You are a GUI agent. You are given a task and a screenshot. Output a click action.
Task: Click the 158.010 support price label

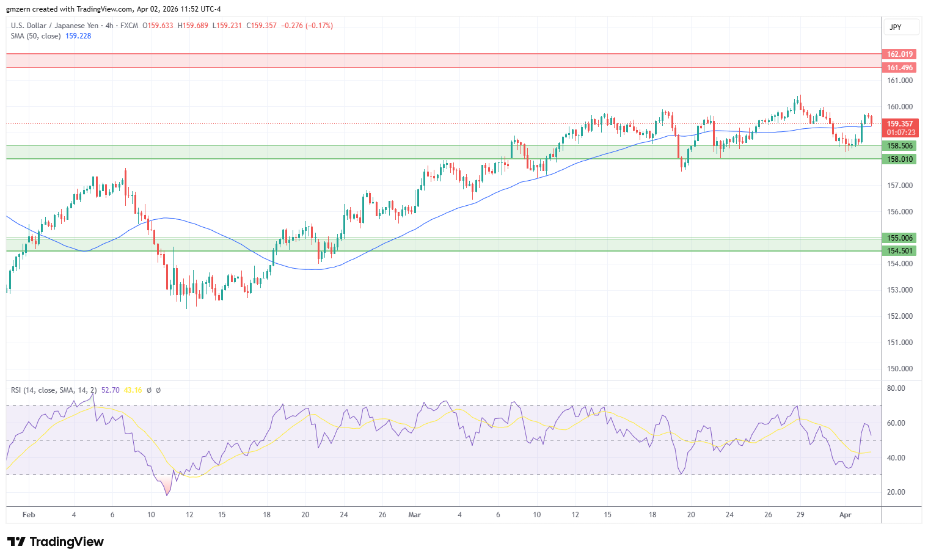point(899,159)
